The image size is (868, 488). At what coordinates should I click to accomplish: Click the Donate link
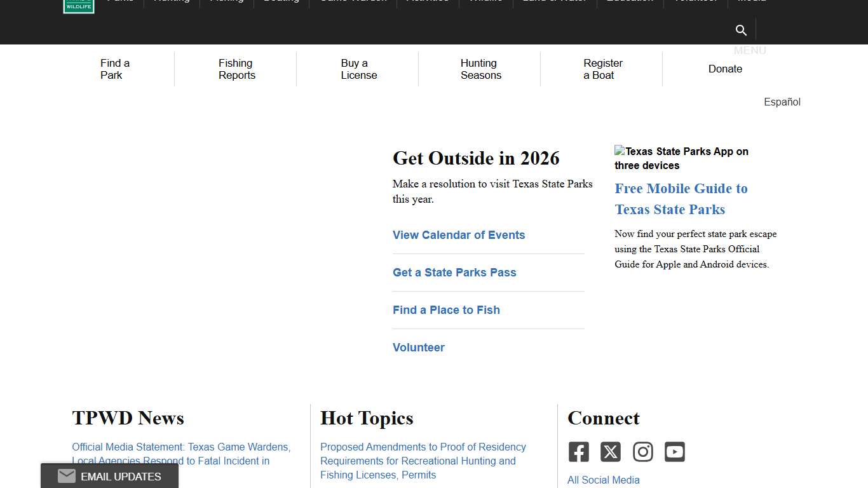click(x=725, y=69)
